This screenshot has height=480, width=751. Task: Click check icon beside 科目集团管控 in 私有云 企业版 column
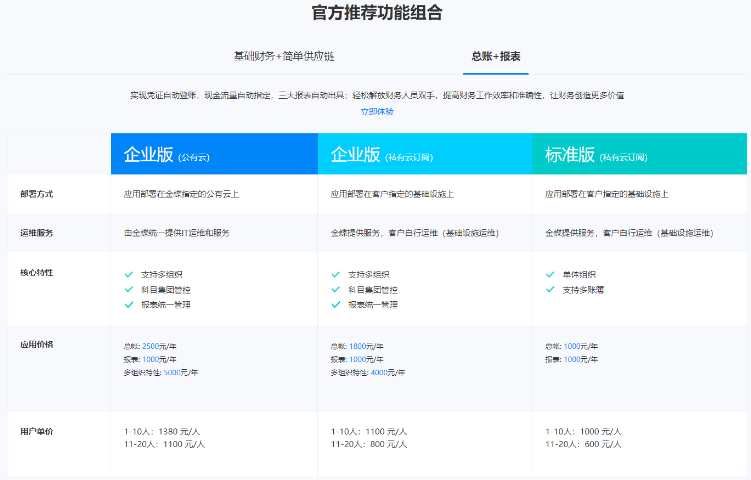[x=336, y=289]
